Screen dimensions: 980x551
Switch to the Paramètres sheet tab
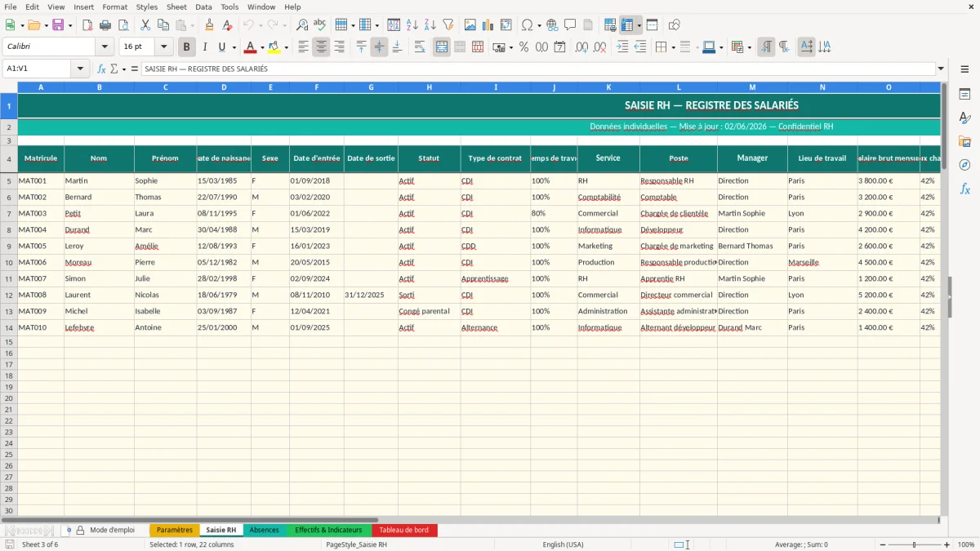[175, 531]
